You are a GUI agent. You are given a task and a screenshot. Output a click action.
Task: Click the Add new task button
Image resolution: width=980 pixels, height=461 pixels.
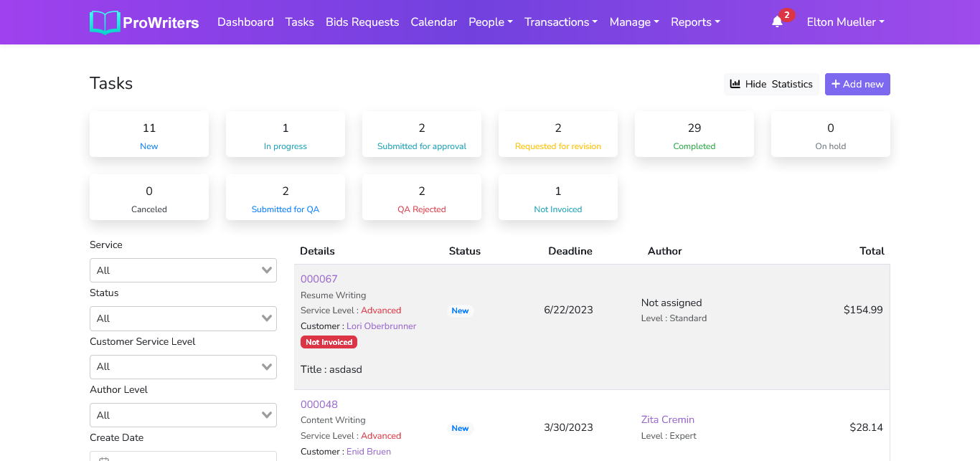coord(857,84)
